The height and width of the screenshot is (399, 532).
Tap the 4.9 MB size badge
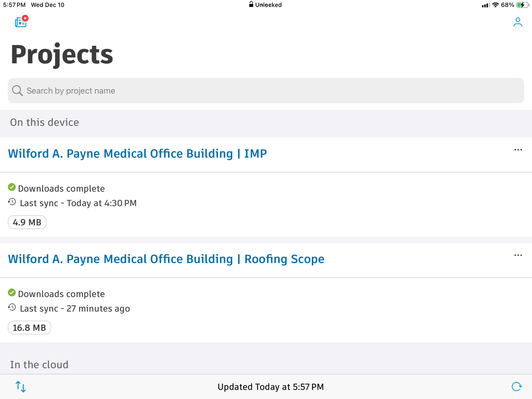[27, 222]
